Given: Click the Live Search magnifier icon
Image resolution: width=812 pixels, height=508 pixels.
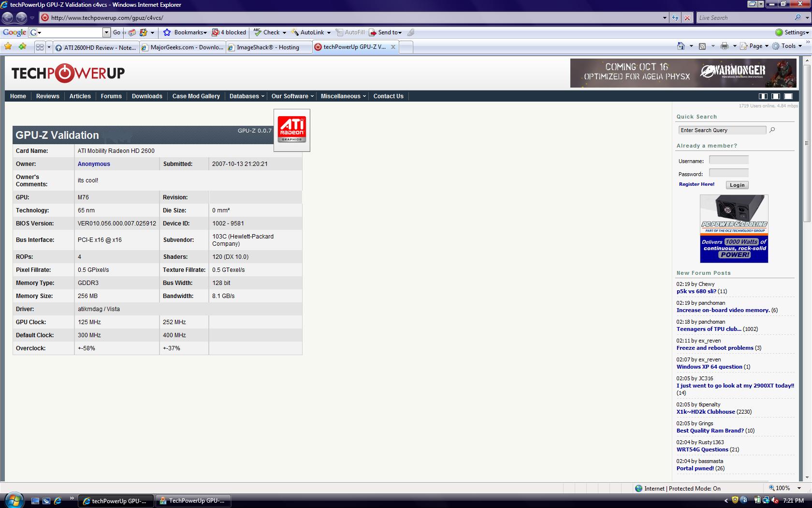Looking at the screenshot, I should coord(797,17).
